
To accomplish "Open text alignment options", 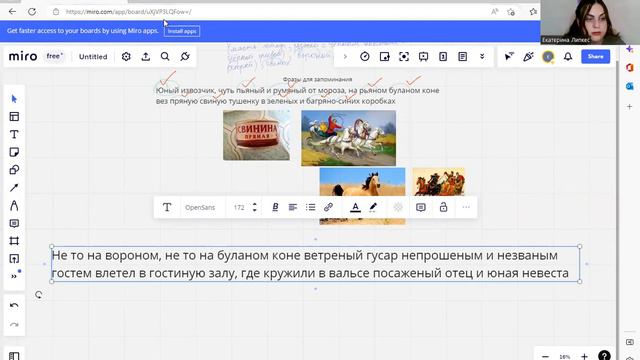I will pyautogui.click(x=293, y=207).
